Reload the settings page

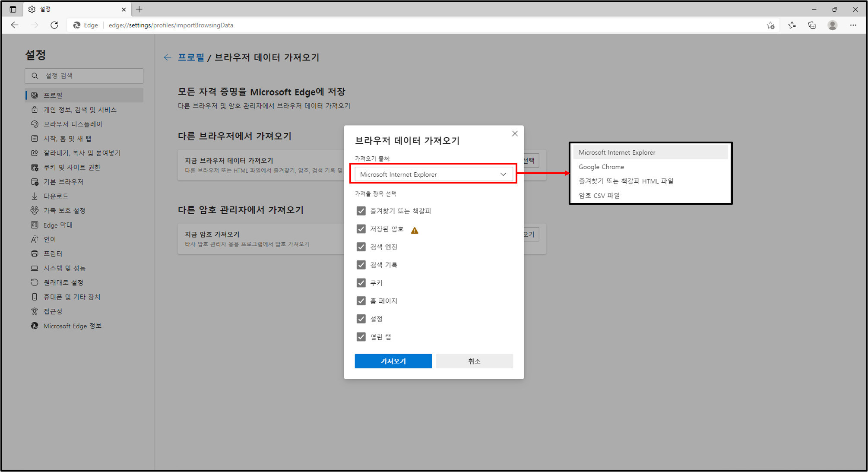pyautogui.click(x=54, y=25)
